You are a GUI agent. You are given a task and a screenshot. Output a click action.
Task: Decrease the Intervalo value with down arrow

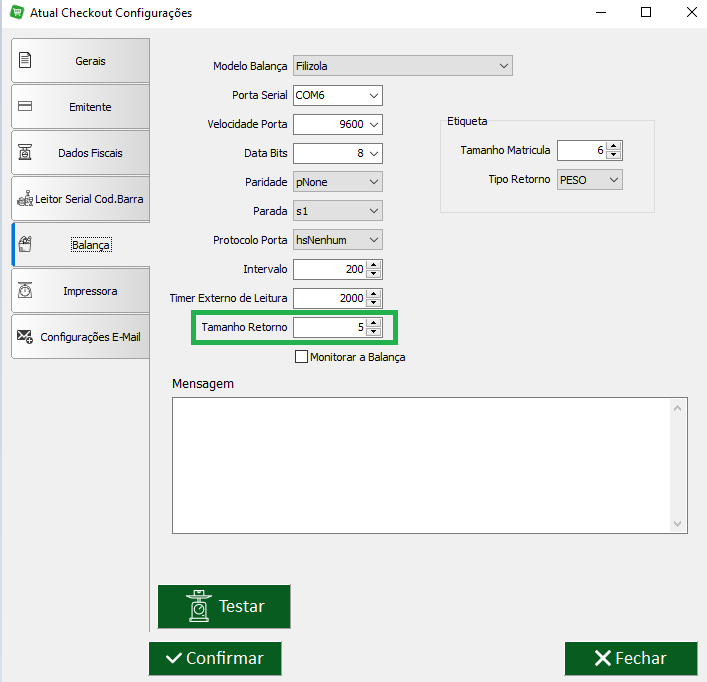point(374,274)
